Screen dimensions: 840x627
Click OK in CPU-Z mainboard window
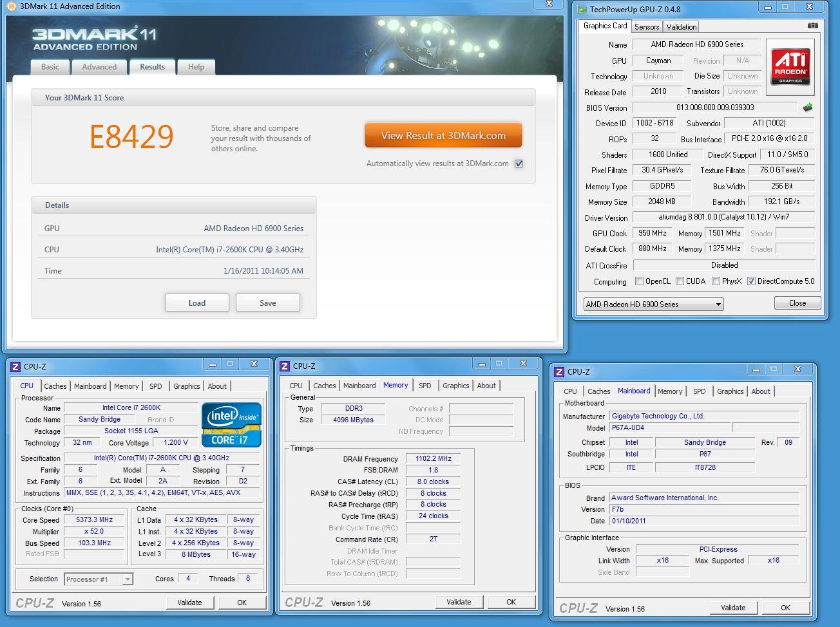tap(785, 608)
